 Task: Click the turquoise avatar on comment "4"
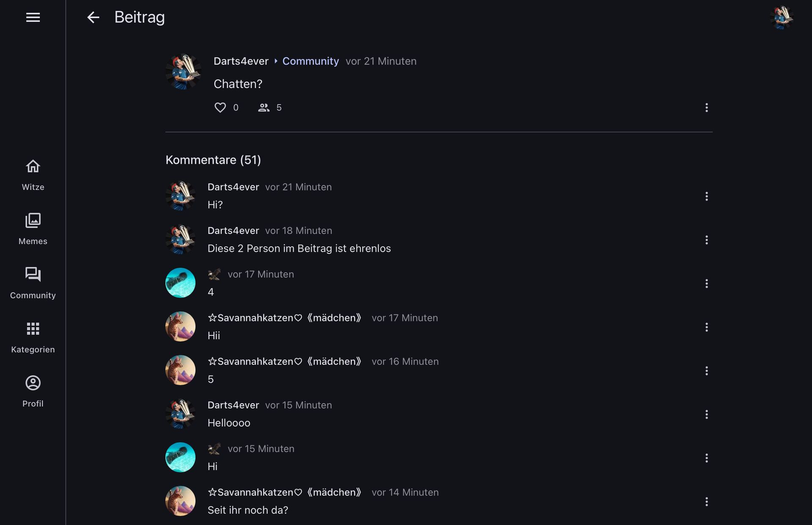point(181,283)
